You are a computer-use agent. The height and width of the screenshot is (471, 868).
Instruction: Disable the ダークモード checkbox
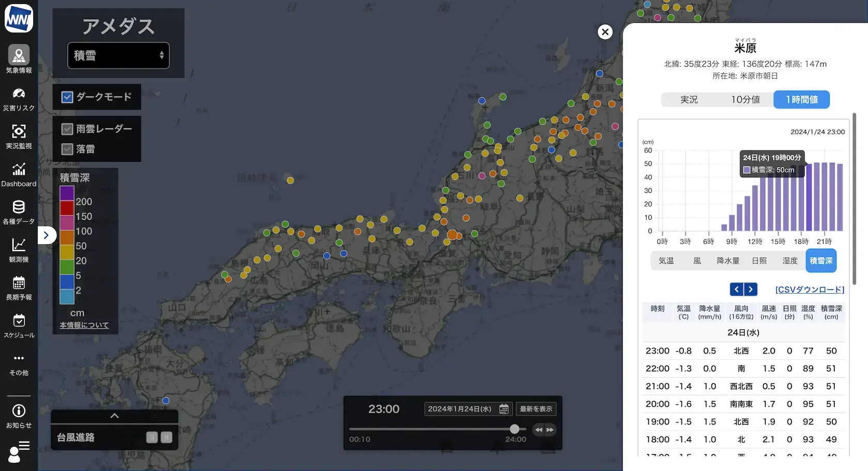coord(67,97)
